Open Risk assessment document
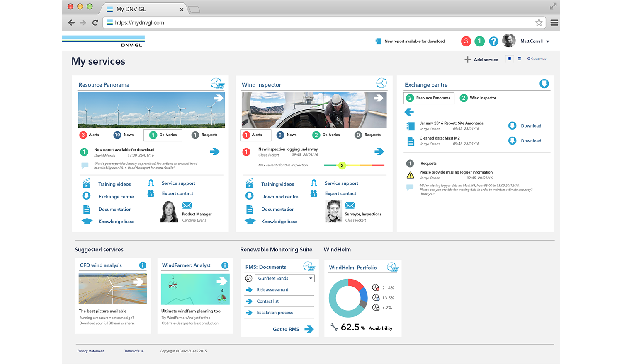The height and width of the screenshot is (364, 622). 272,290
